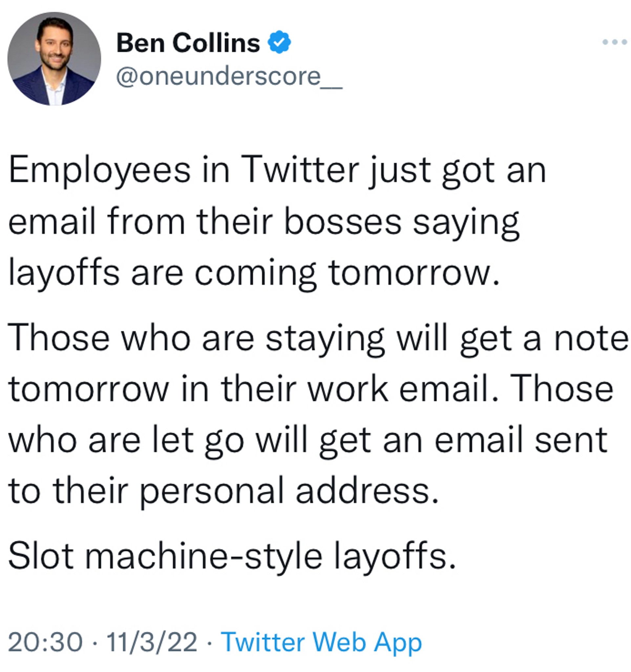Click the line 'to their personal address.'
Viewport: 631px width, 672px height.
pyautogui.click(x=223, y=492)
